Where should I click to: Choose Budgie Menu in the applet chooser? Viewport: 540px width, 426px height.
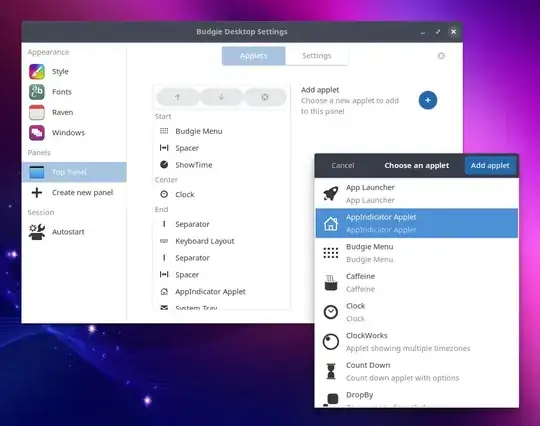(x=417, y=253)
